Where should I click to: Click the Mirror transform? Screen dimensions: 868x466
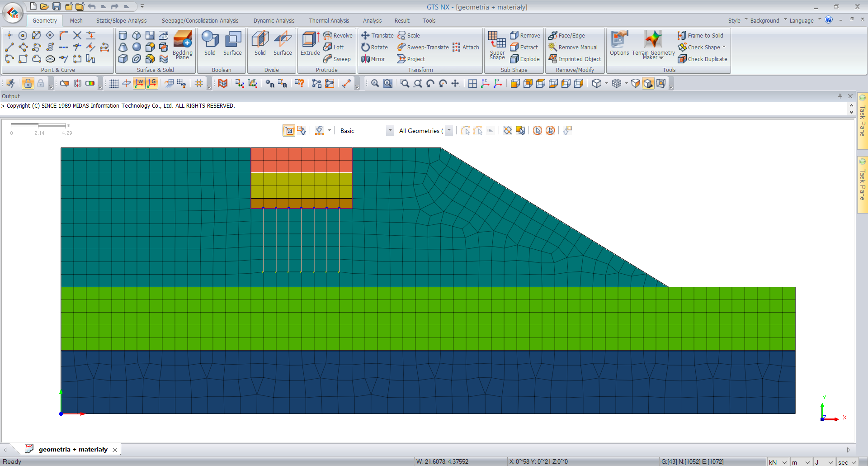pos(373,59)
